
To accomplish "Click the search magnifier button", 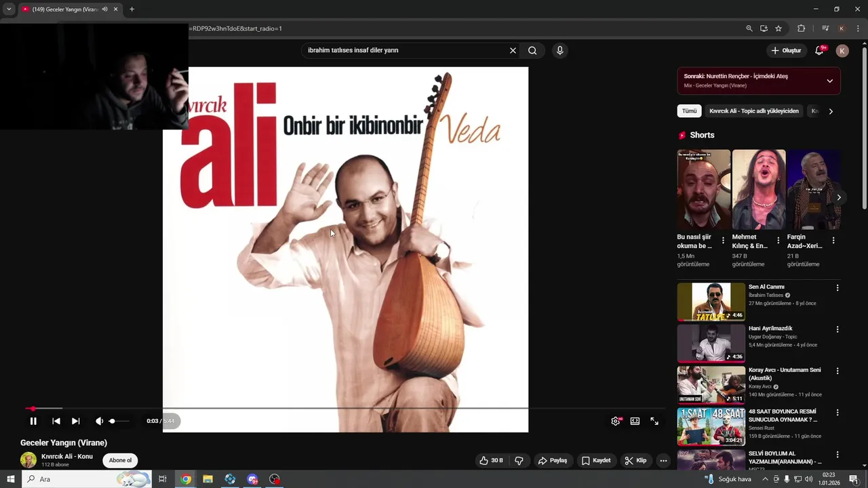I will [532, 50].
